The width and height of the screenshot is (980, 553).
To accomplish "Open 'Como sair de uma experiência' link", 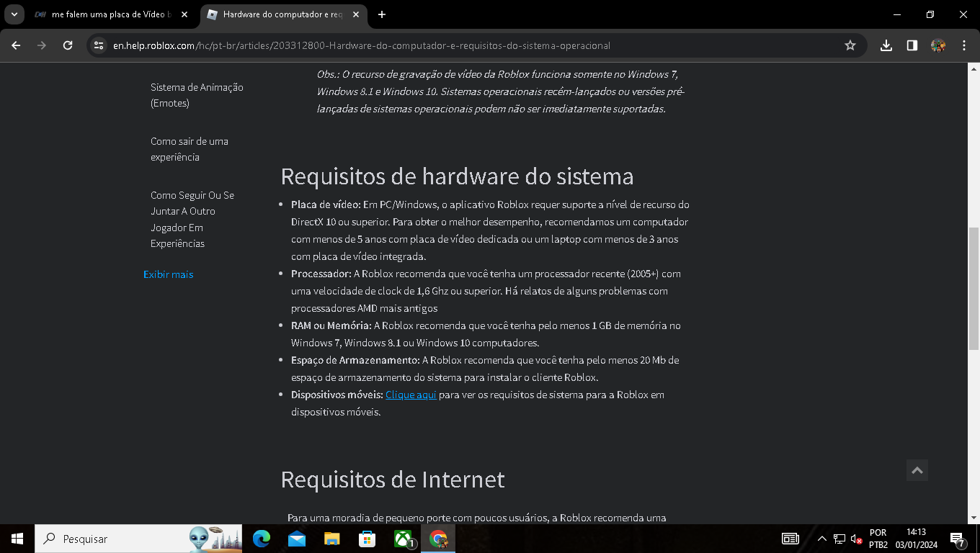I will point(190,149).
